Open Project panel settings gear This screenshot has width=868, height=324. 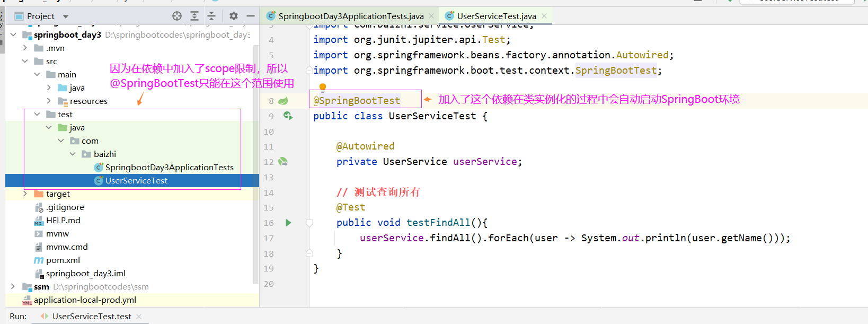(x=234, y=16)
